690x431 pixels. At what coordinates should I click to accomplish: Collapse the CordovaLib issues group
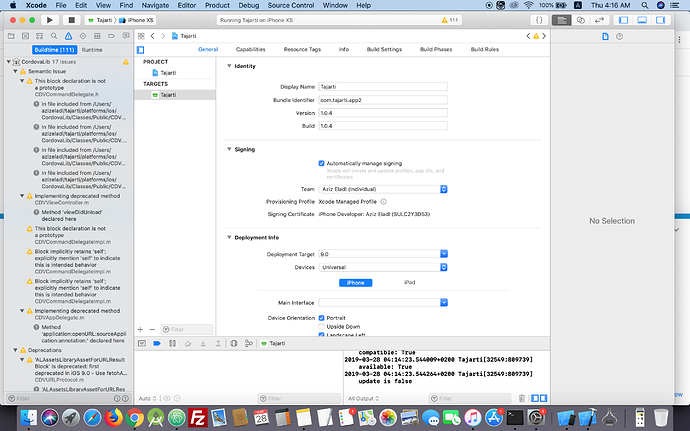(x=8, y=62)
